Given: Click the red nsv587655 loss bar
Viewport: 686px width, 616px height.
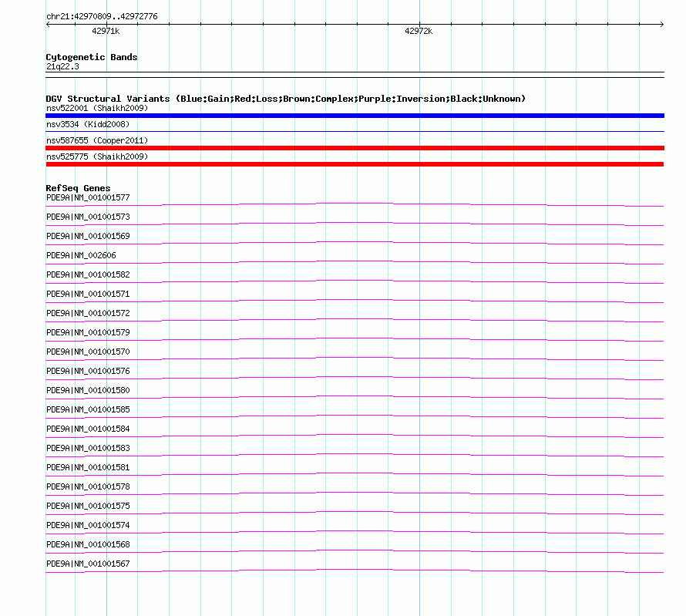Looking at the screenshot, I should pyautogui.click(x=355, y=148).
